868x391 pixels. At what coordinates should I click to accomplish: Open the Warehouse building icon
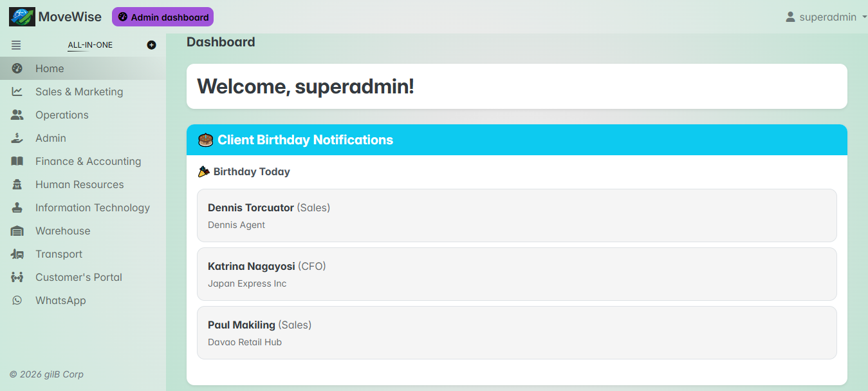[17, 231]
